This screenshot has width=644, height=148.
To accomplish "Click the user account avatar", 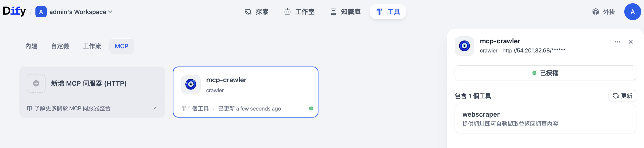I will click(632, 12).
